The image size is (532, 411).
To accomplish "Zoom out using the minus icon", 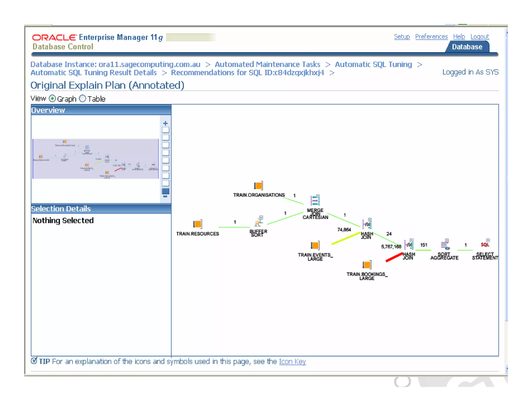I will (x=165, y=197).
